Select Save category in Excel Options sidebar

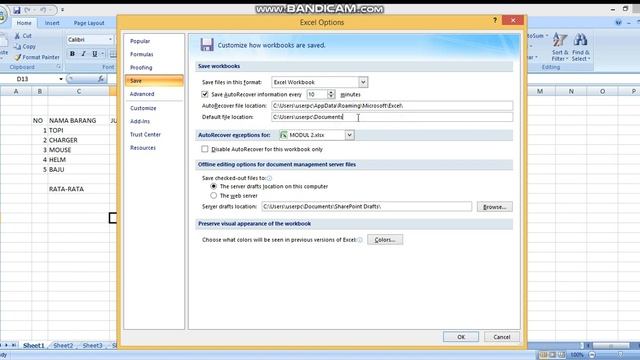point(154,81)
